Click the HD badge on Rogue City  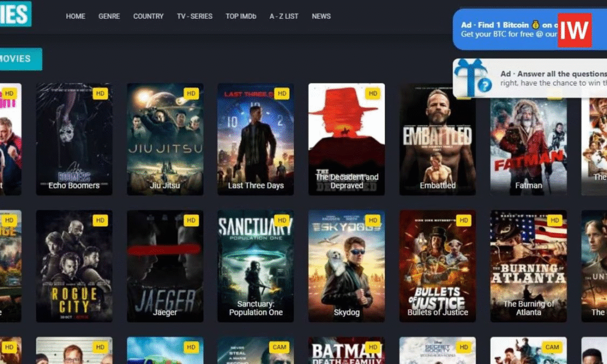coord(100,220)
